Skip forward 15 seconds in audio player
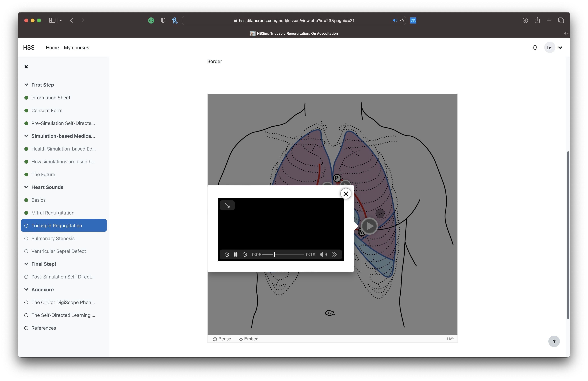Image resolution: width=588 pixels, height=381 pixels. pos(245,254)
